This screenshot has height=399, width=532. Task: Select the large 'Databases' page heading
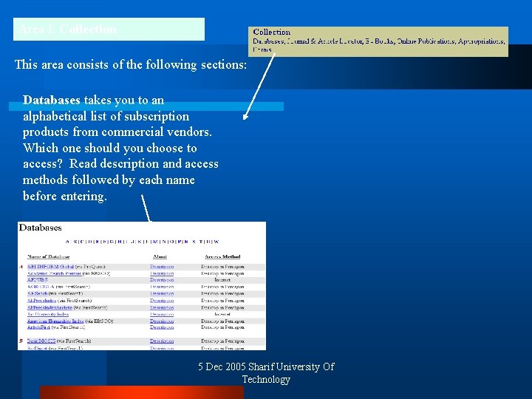(x=41, y=228)
